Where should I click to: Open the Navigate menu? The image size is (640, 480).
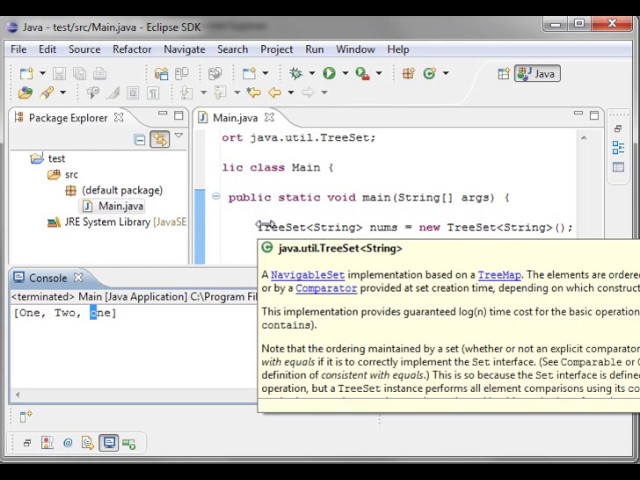pyautogui.click(x=184, y=49)
